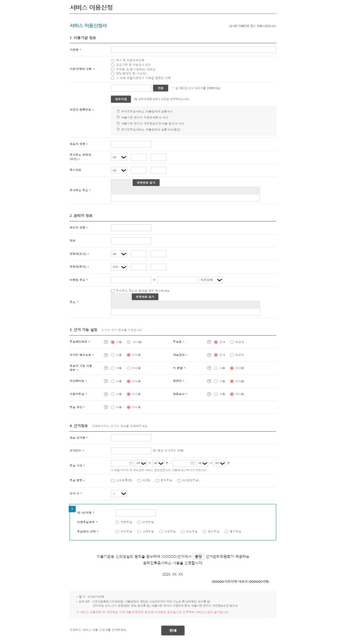
Task: Set 개표결과 to 비공개
Action: [x=232, y=355]
